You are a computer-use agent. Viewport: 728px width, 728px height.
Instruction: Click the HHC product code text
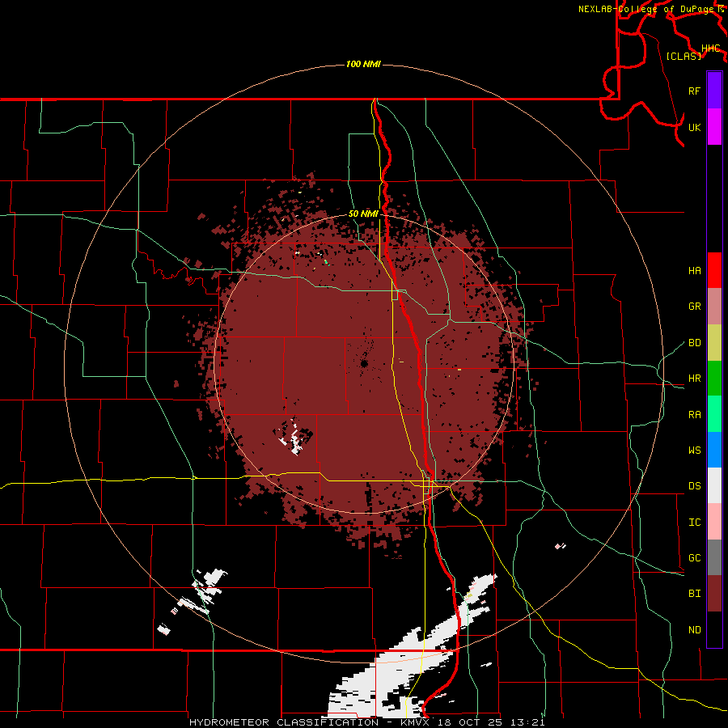pos(710,49)
